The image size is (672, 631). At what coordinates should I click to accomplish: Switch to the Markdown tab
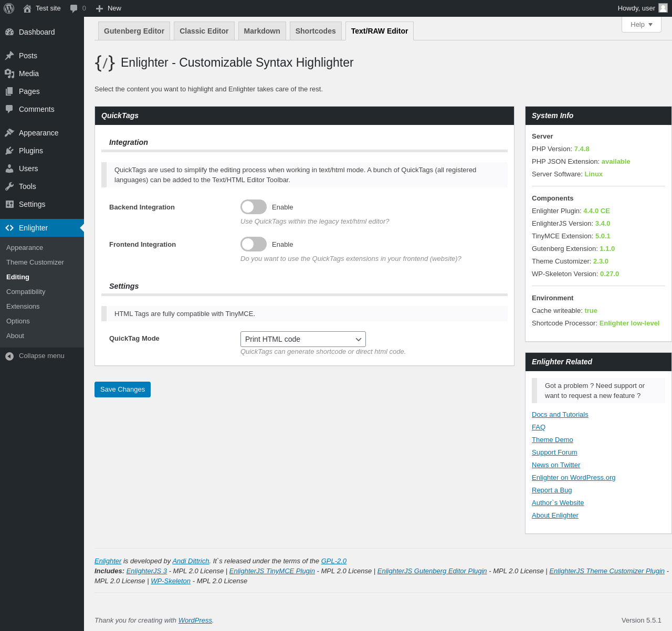coord(262,31)
